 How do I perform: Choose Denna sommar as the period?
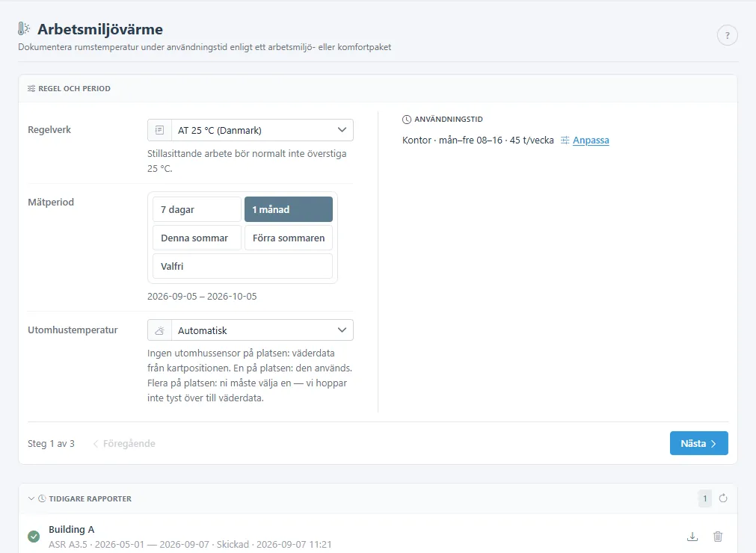(197, 238)
